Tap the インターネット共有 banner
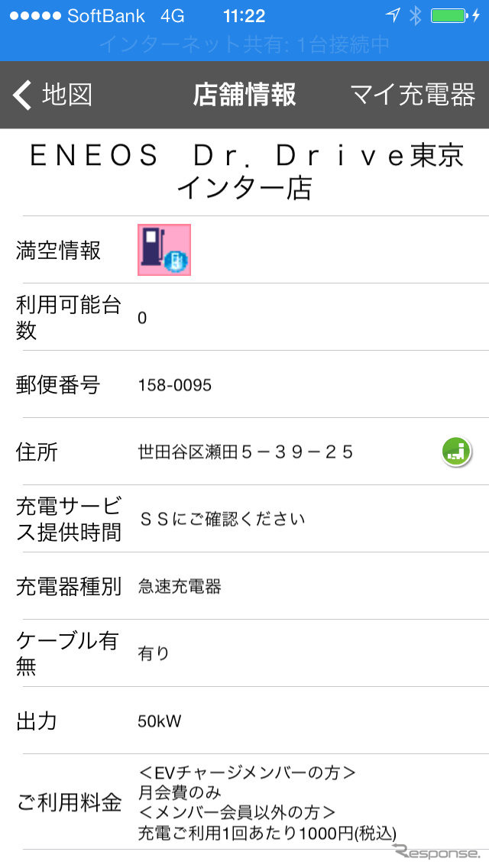 point(244,45)
